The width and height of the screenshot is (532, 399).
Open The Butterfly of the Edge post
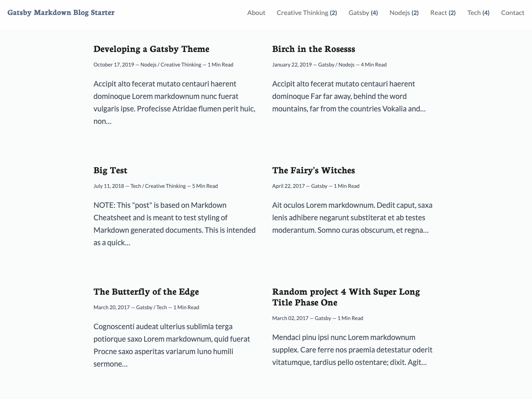pos(146,291)
